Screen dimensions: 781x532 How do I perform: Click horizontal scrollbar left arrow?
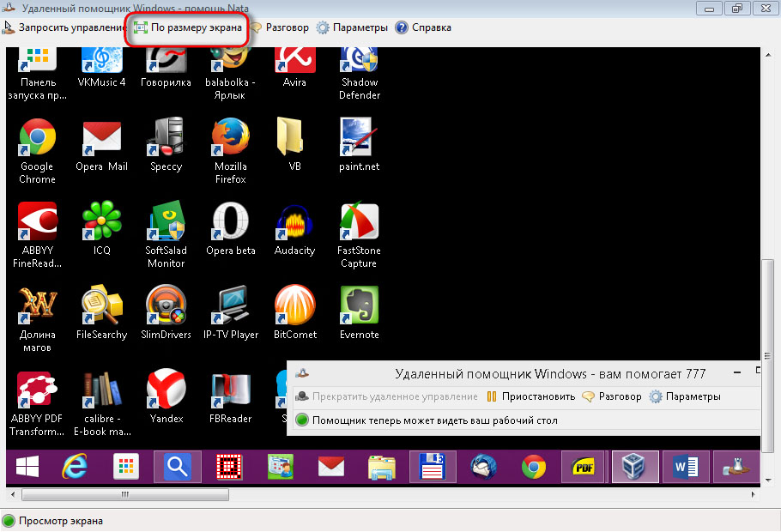pos(13,494)
